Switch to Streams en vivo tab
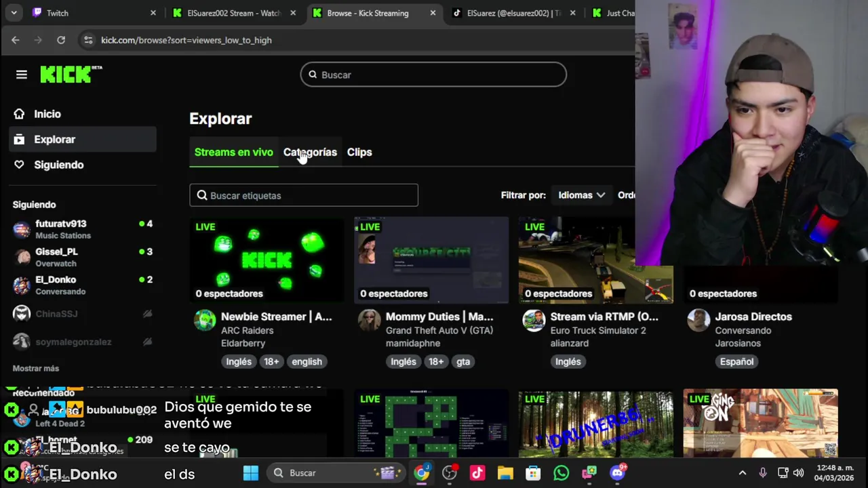Viewport: 868px width, 488px height. (233, 152)
